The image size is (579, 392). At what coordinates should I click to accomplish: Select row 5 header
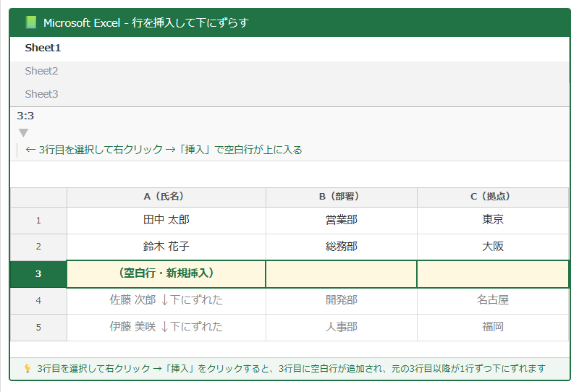pyautogui.click(x=38, y=327)
